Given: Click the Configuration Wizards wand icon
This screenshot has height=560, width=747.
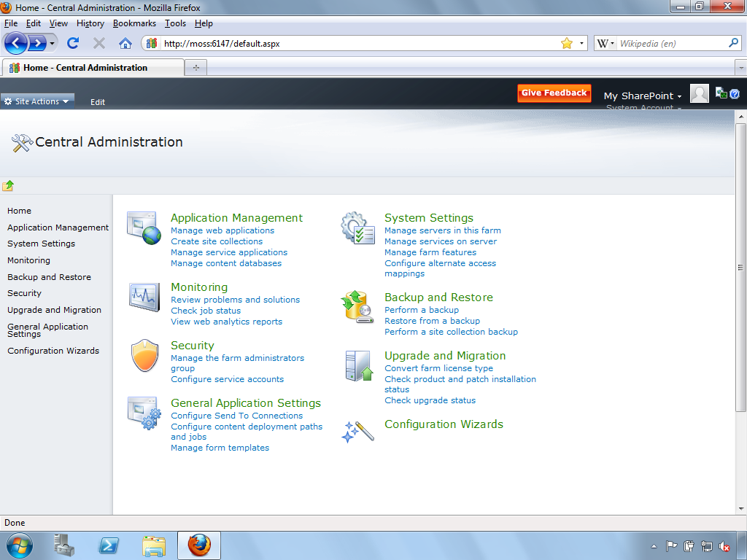Looking at the screenshot, I should [x=357, y=431].
